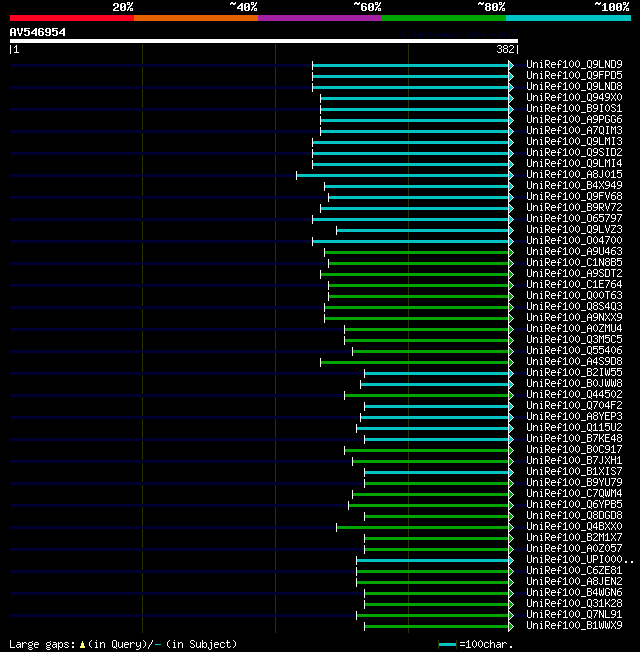Click the text UniRef100_A4S9D8
Viewport: 640px width, 652px height.
click(574, 361)
